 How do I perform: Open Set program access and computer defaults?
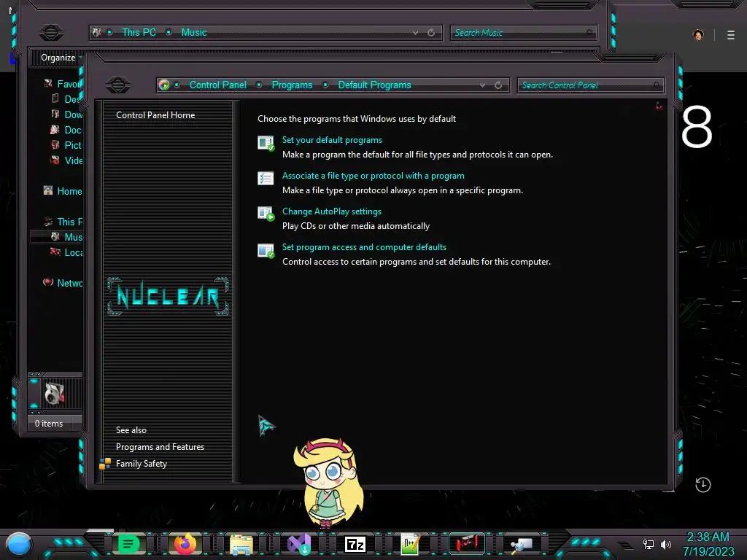(x=364, y=247)
